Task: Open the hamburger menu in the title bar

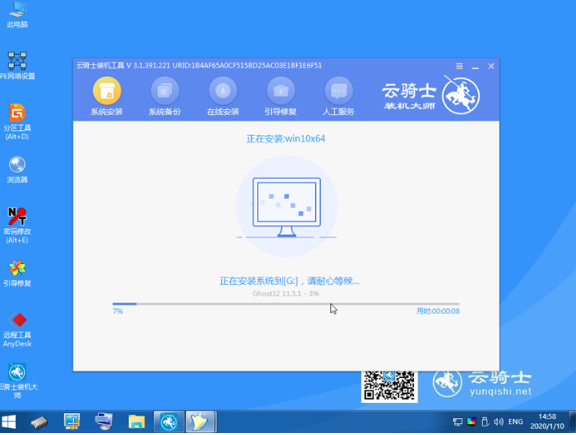Action: (459, 66)
